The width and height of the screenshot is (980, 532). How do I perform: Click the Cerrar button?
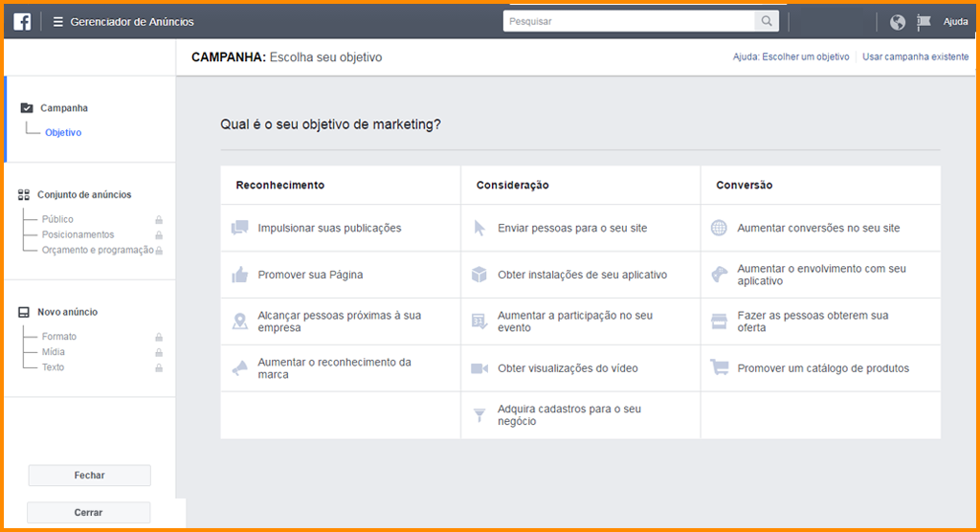click(88, 513)
